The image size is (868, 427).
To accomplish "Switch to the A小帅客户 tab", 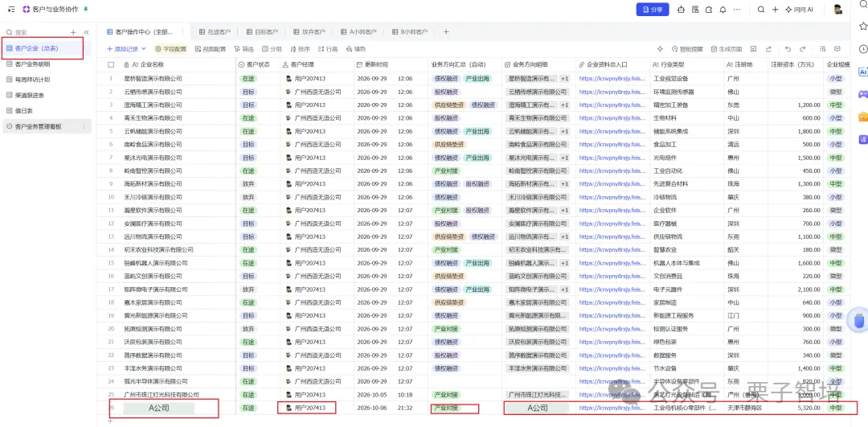I will tap(358, 31).
